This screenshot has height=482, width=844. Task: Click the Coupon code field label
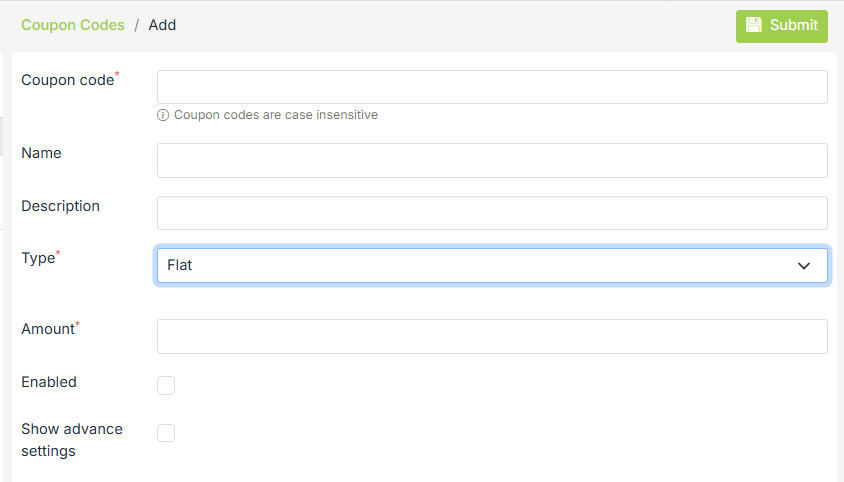tap(68, 80)
